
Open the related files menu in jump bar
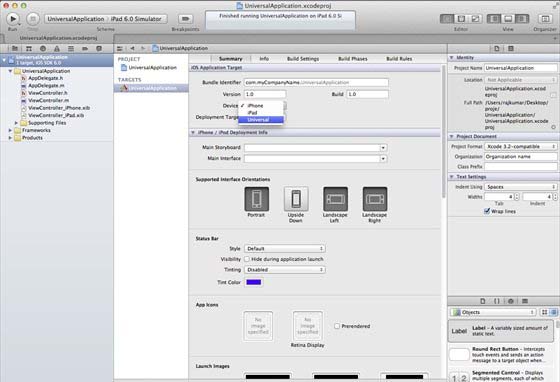pyautogui.click(x=120, y=48)
